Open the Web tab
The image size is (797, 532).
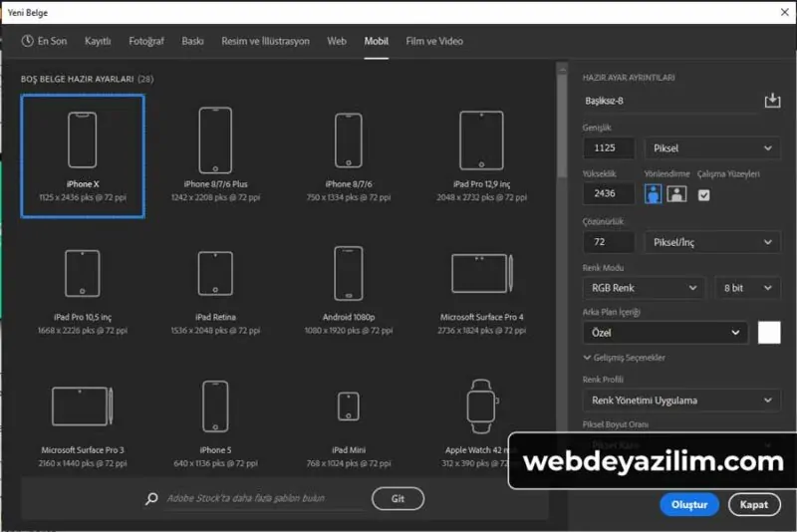point(337,41)
